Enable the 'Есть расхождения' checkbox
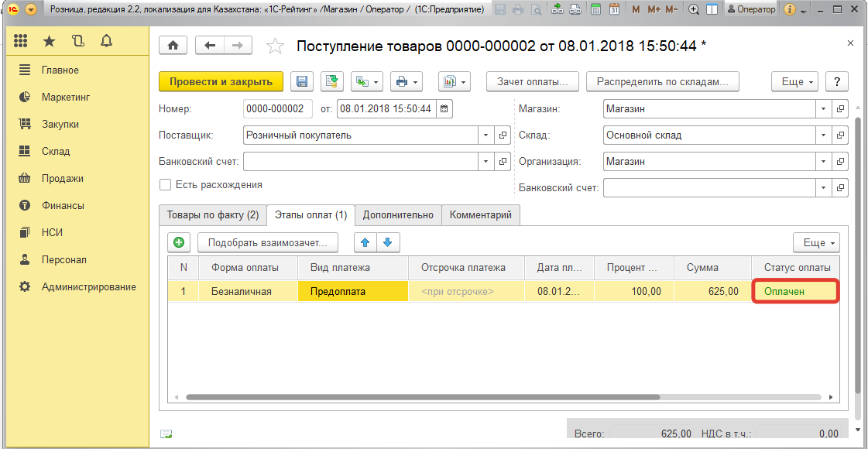 pyautogui.click(x=165, y=185)
